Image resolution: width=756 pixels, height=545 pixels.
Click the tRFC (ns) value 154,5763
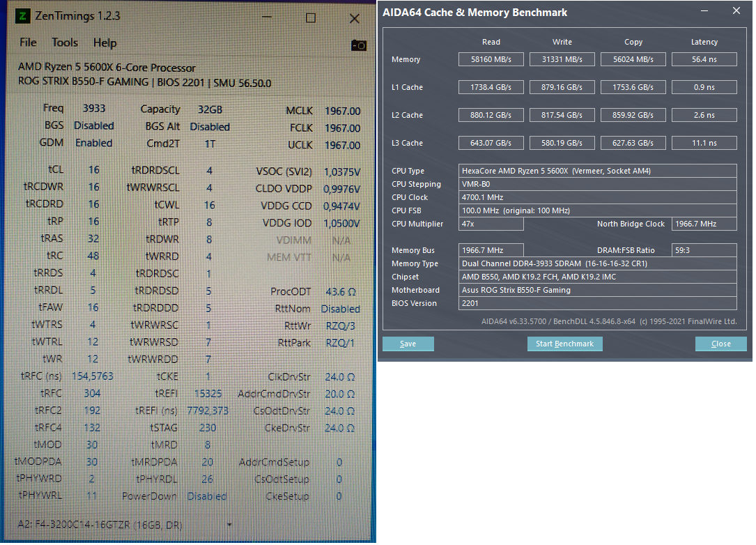92,376
